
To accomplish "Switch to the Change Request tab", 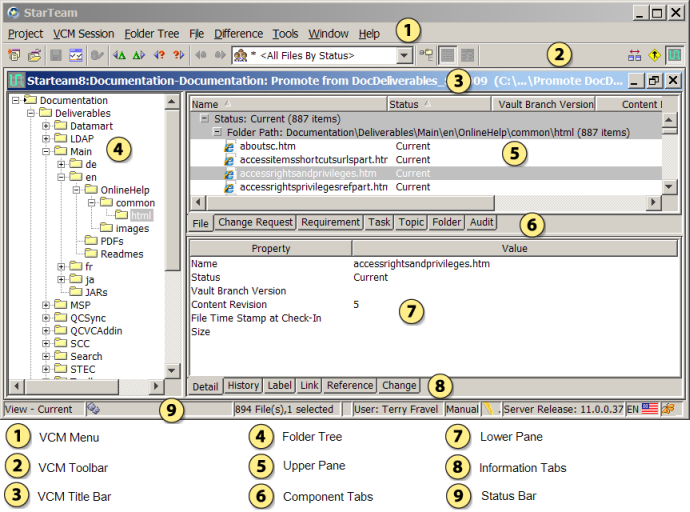I will coord(255,222).
